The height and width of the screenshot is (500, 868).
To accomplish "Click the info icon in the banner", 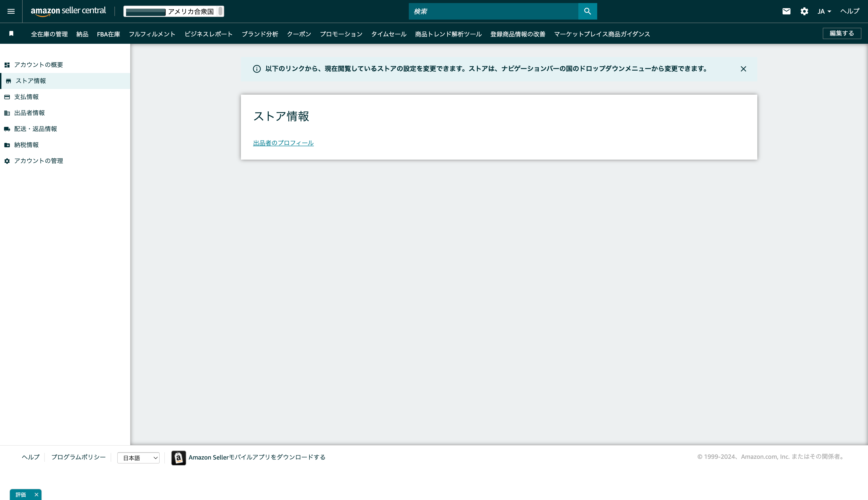I will [x=257, y=69].
